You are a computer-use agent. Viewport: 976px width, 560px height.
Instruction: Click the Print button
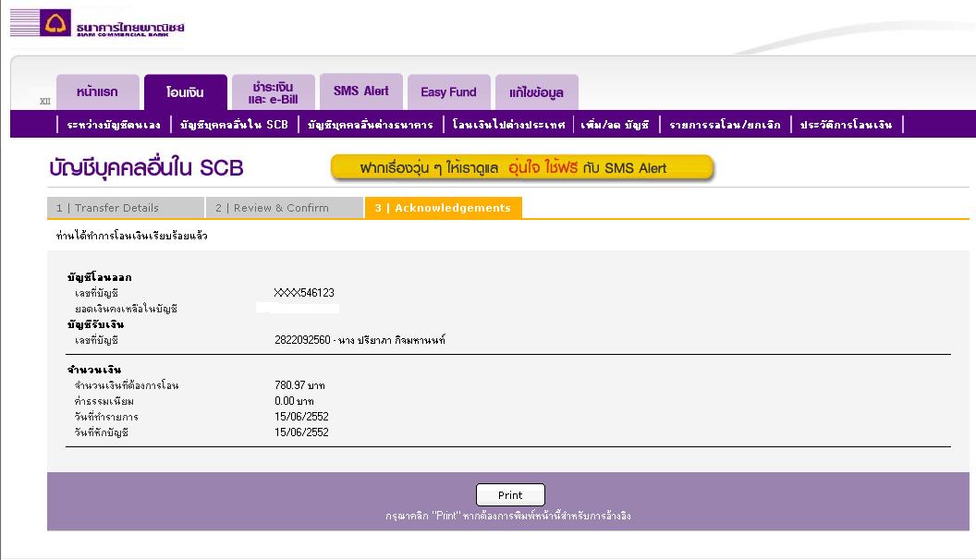(510, 495)
